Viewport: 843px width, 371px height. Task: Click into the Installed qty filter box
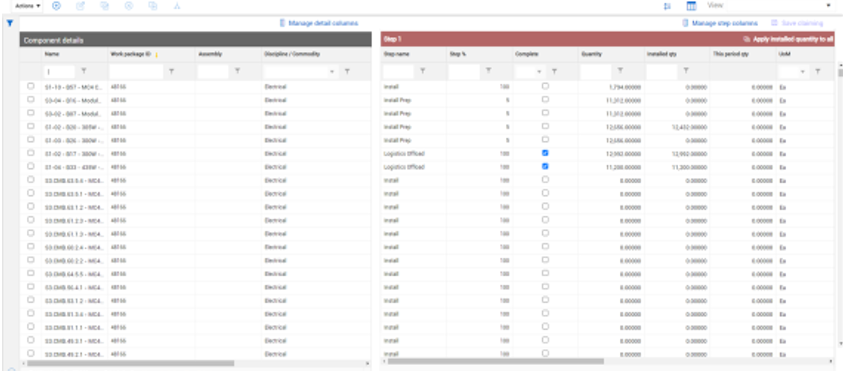coord(662,71)
